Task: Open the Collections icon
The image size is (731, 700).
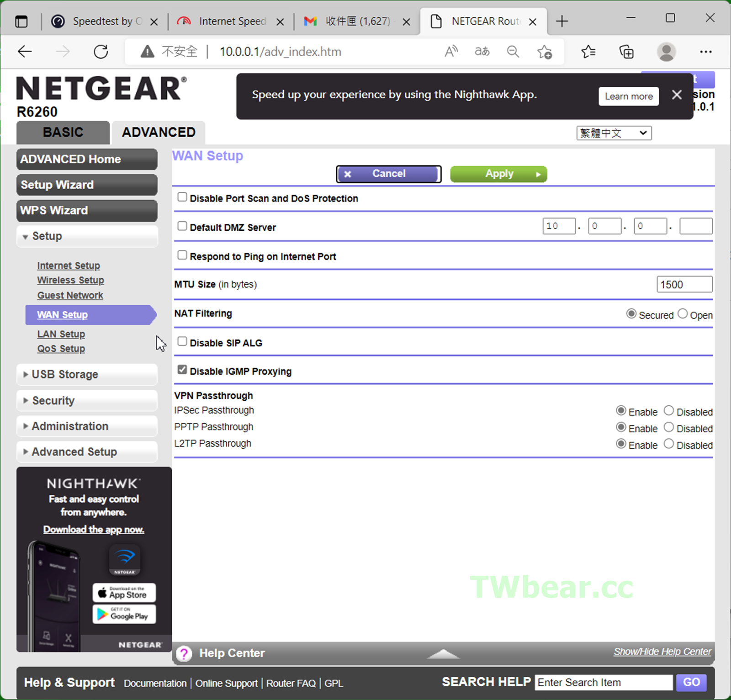Action: [626, 52]
